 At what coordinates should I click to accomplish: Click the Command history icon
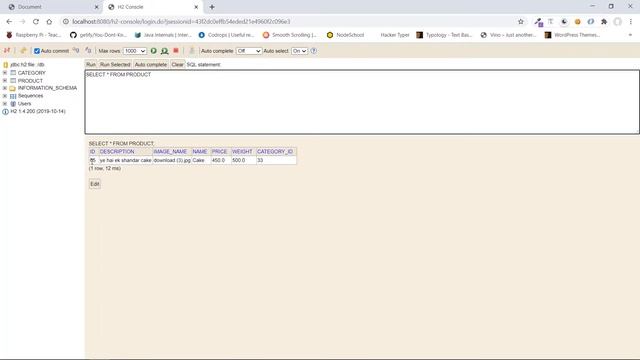pyautogui.click(x=191, y=51)
